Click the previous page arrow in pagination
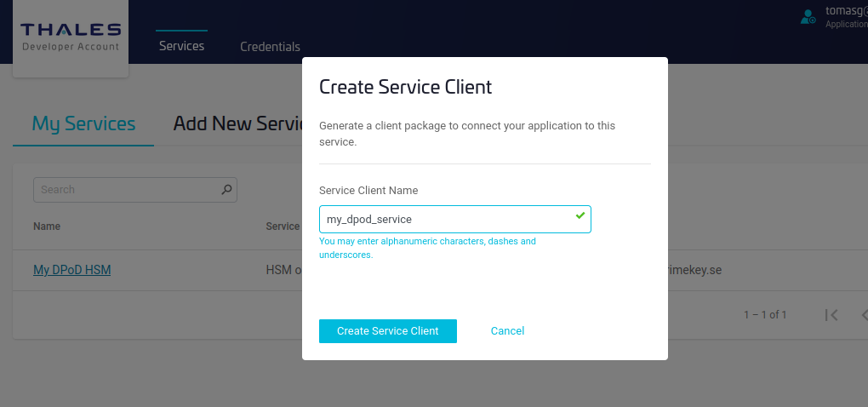This screenshot has width=868, height=407. pos(862,315)
